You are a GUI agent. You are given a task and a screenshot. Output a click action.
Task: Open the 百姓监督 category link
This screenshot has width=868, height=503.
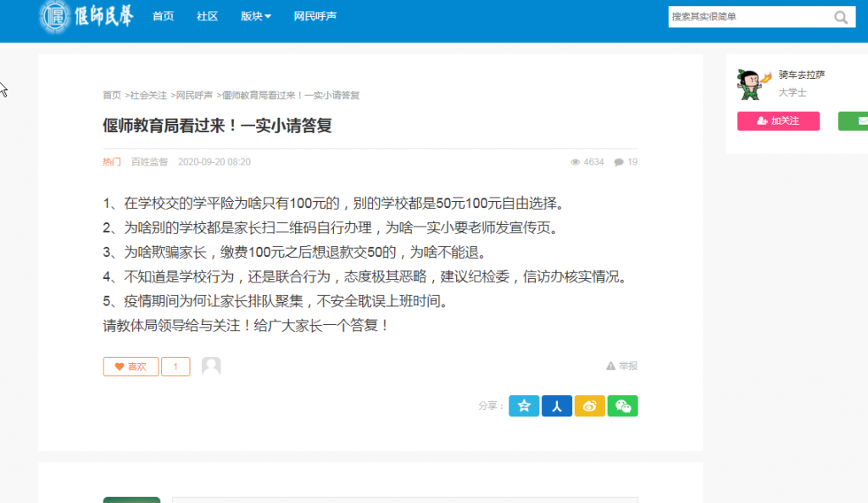pyautogui.click(x=149, y=162)
